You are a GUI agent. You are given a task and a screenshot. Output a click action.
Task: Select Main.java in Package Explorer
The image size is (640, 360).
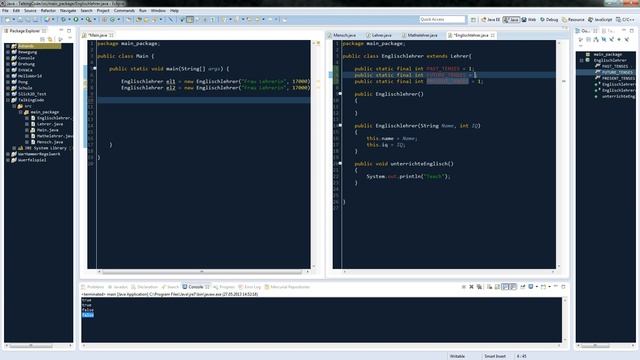click(x=47, y=130)
